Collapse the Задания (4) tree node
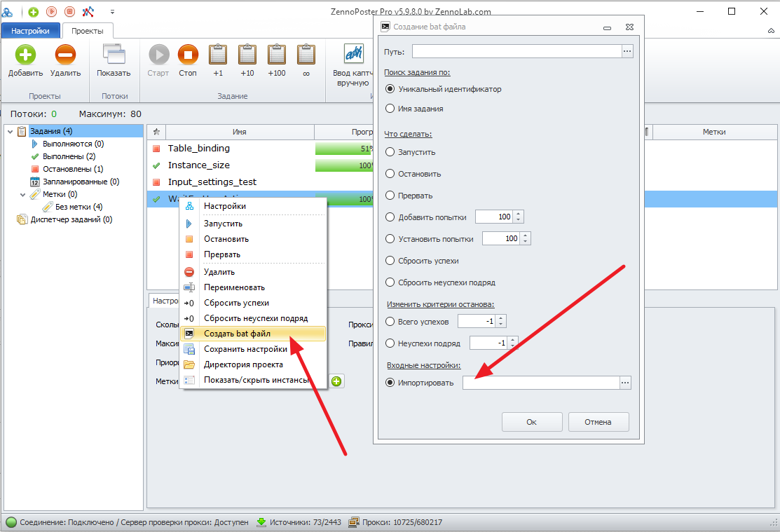Image resolution: width=780 pixels, height=532 pixels. point(10,131)
